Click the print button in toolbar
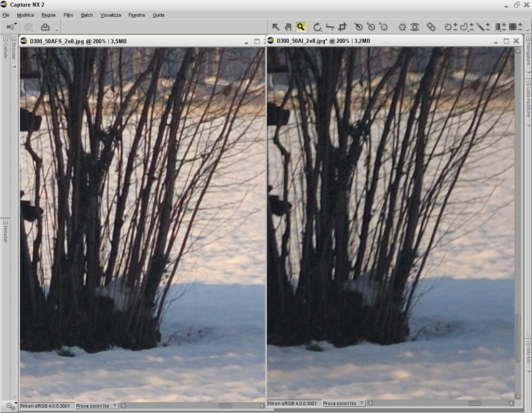The height and width of the screenshot is (413, 532). click(x=45, y=27)
